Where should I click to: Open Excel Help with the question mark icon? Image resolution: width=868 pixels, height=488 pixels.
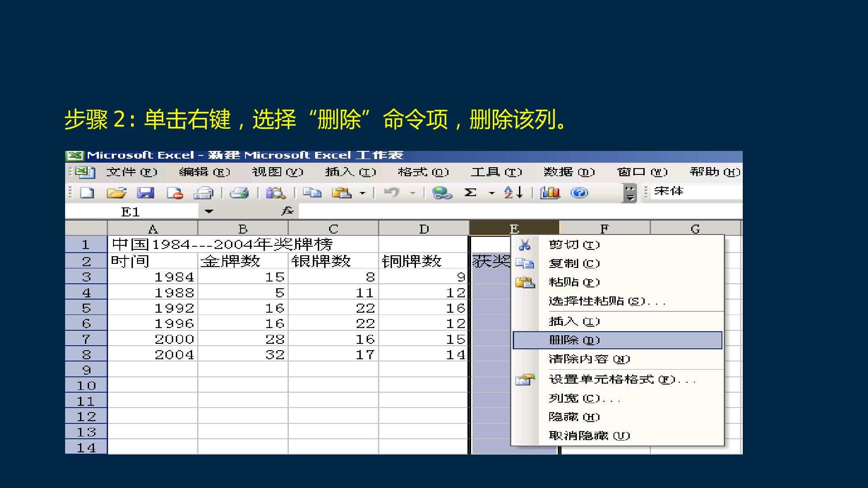(x=579, y=193)
